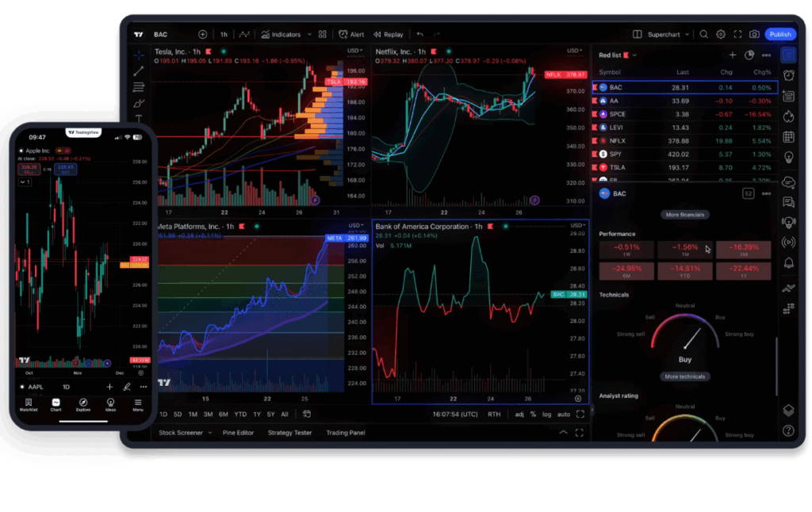
Task: Select the NFLX row in the watchlist
Action: (x=684, y=141)
